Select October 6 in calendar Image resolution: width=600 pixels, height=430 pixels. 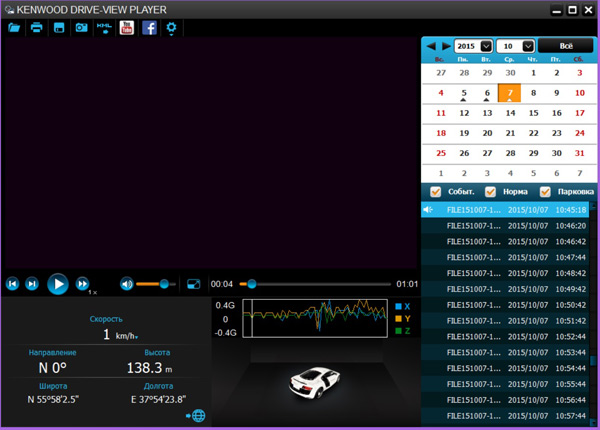click(x=487, y=93)
